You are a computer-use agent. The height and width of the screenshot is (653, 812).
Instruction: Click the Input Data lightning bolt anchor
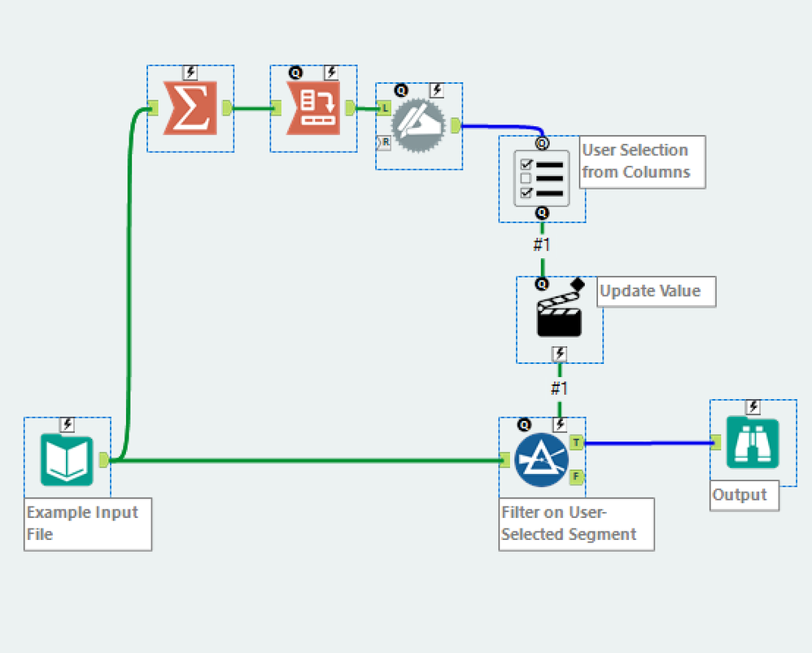pos(68,424)
